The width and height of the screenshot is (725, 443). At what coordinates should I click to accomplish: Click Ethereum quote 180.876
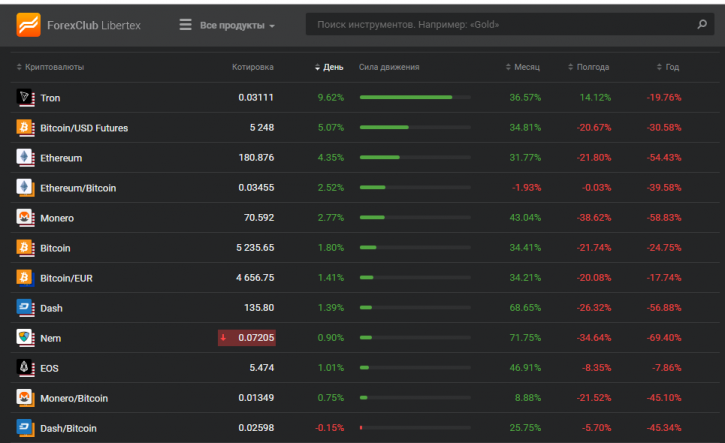(256, 157)
